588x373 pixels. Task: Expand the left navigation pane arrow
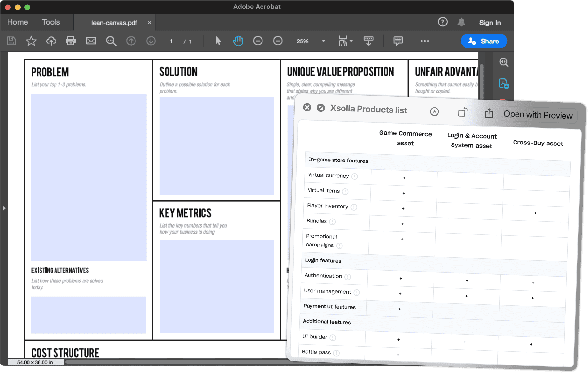(4, 208)
